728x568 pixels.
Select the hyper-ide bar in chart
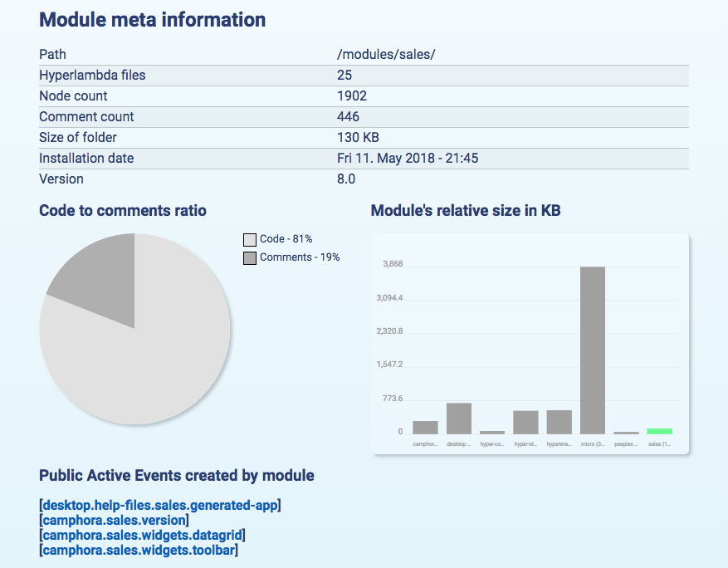(x=525, y=422)
